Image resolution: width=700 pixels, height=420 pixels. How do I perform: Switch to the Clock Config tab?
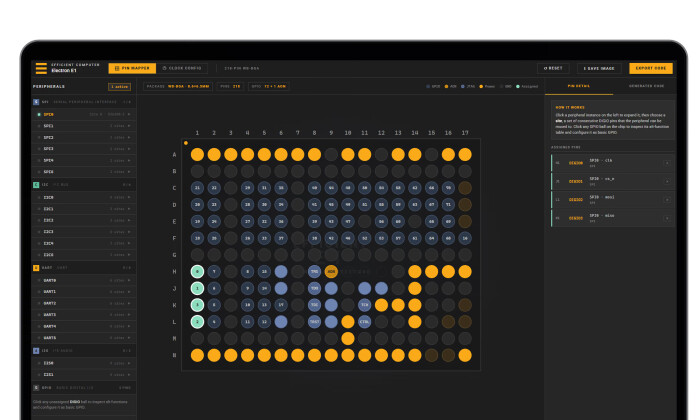point(182,68)
